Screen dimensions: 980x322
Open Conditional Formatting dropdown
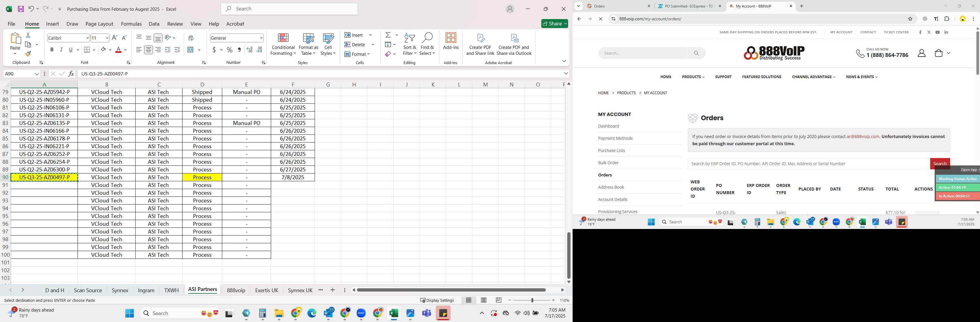(x=283, y=44)
